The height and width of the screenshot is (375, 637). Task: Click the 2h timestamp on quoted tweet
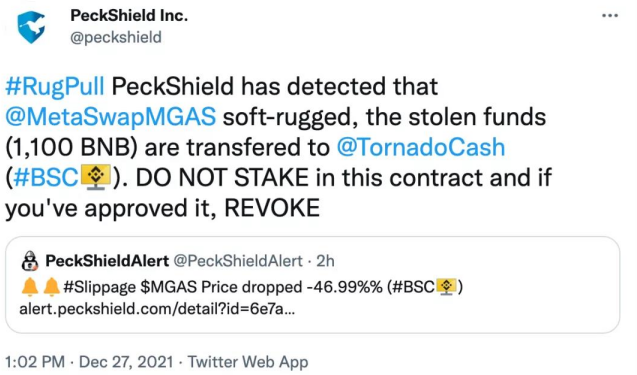coord(325,261)
